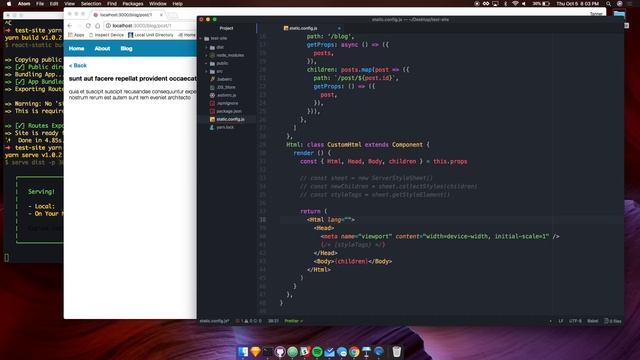Click line 38 in the code editor
The height and width of the screenshot is (360, 640).
451,220
